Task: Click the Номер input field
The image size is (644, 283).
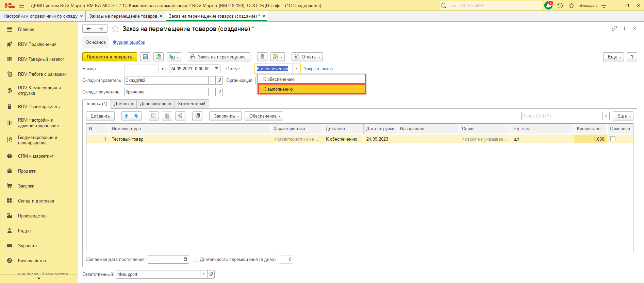Action: [x=141, y=69]
